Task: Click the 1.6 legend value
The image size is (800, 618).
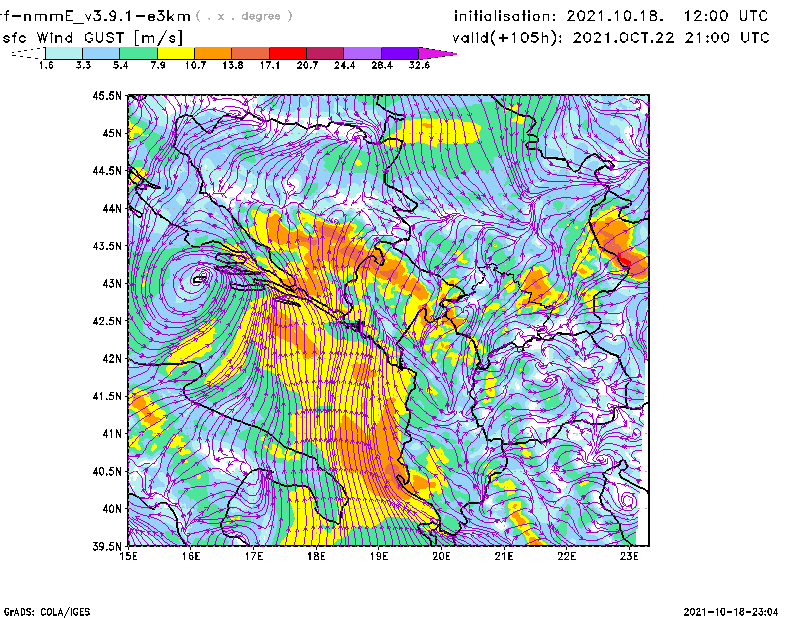Action: click(46, 65)
